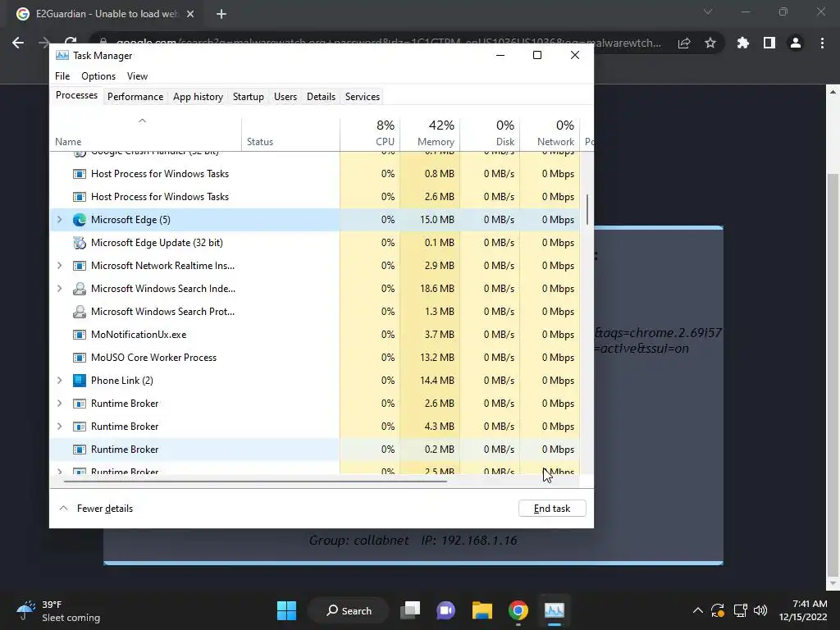The image size is (840, 630).
Task: Click the Microsoft Network Realtime Inspection icon
Action: 80,266
